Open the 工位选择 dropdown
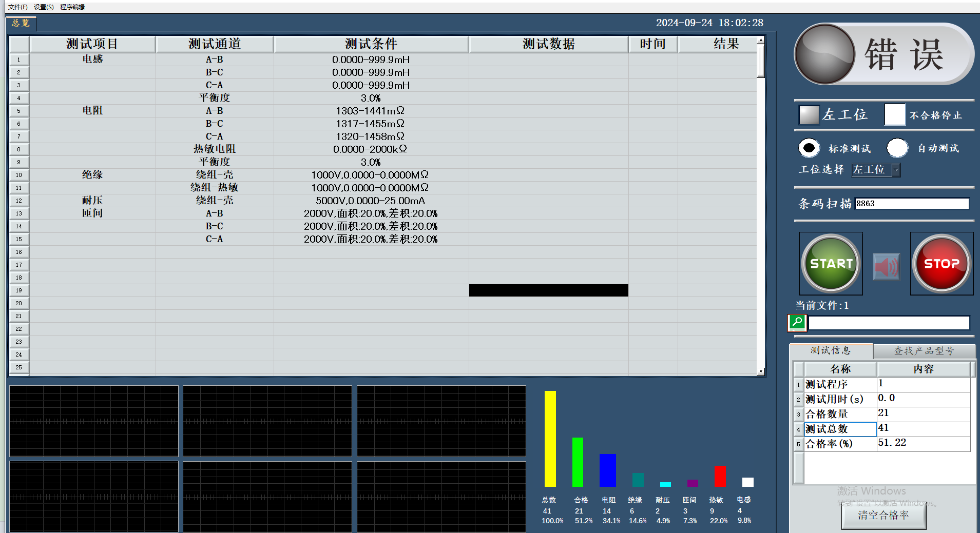 [x=896, y=170]
